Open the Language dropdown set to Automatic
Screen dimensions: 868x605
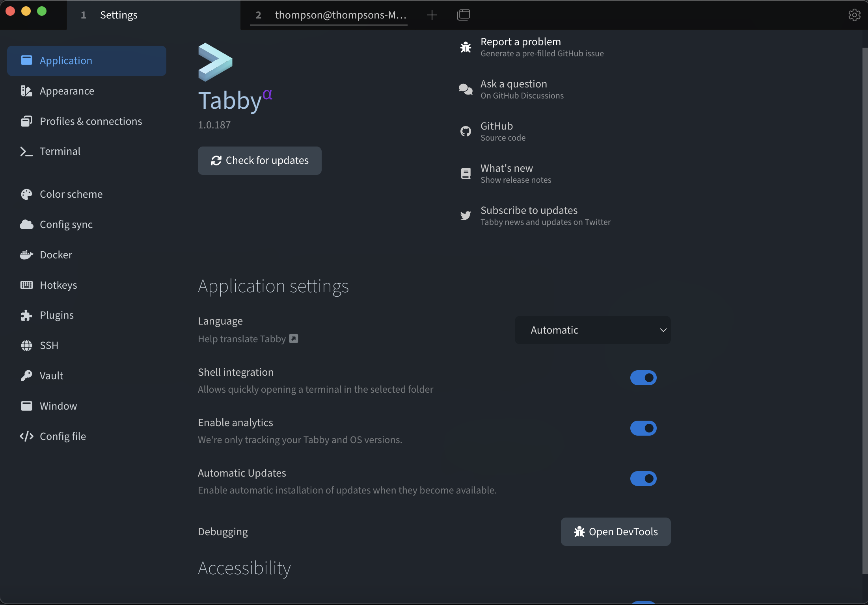pos(592,330)
